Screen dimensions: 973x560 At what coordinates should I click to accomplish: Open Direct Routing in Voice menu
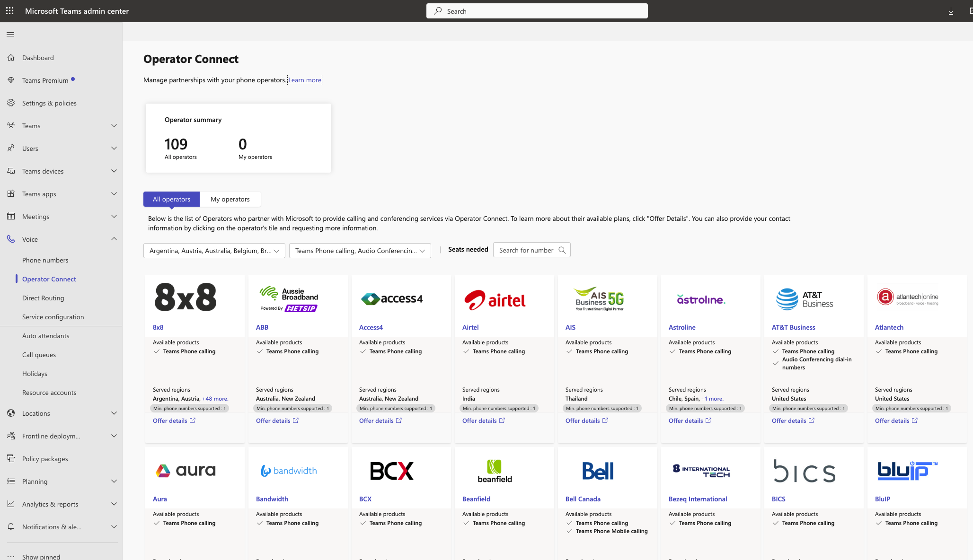43,298
